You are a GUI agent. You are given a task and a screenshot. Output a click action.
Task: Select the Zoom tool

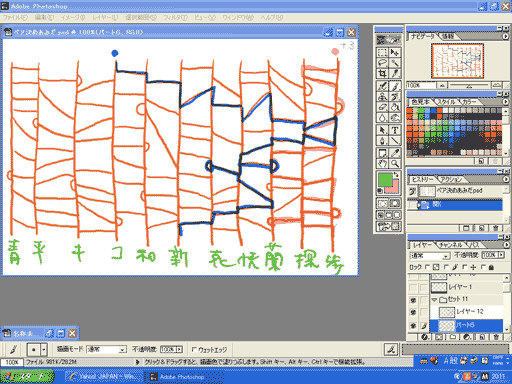click(395, 163)
